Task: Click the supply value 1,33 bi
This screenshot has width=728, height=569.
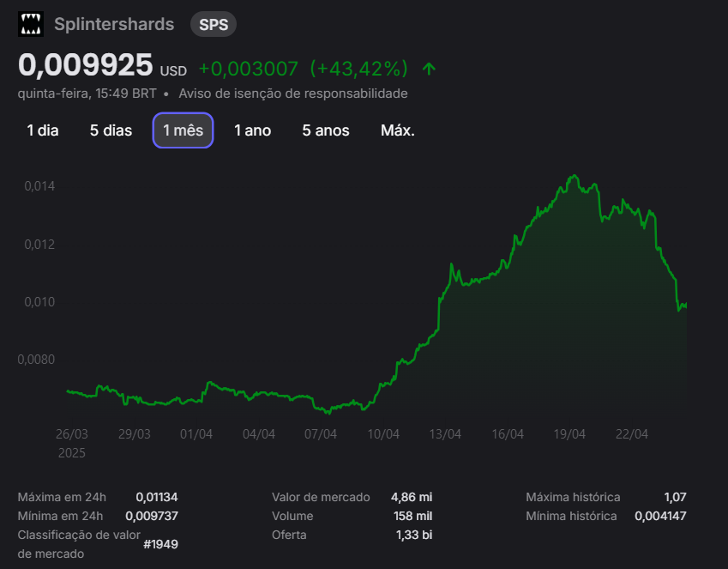Action: 414,535
